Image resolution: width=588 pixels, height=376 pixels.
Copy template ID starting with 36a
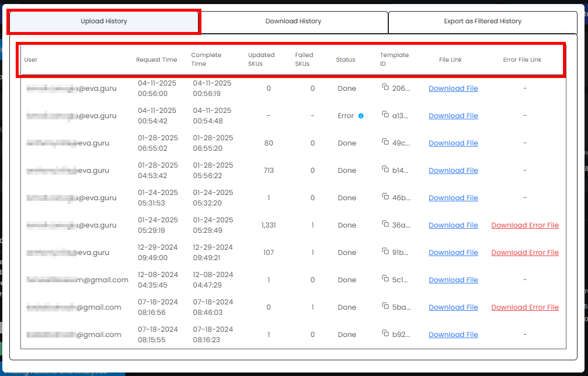coord(385,224)
